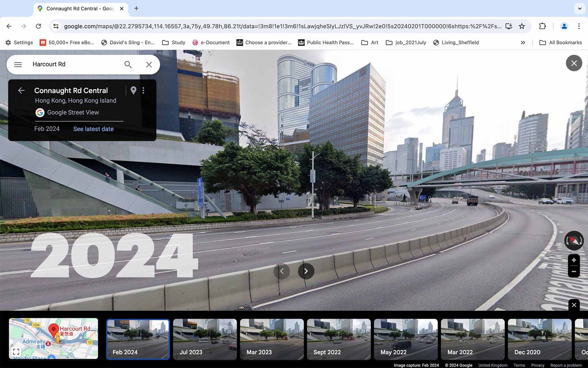Expand the minimap to fullscreen

pos(16,352)
